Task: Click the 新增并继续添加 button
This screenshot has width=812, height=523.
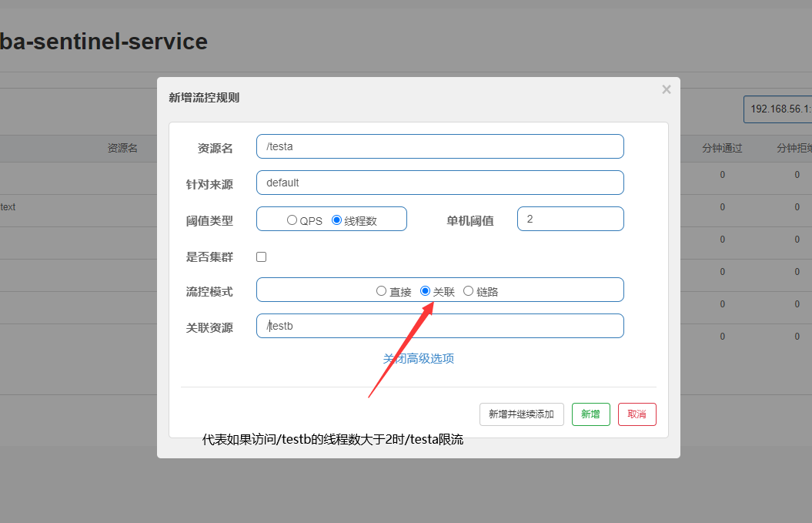Action: click(x=522, y=414)
